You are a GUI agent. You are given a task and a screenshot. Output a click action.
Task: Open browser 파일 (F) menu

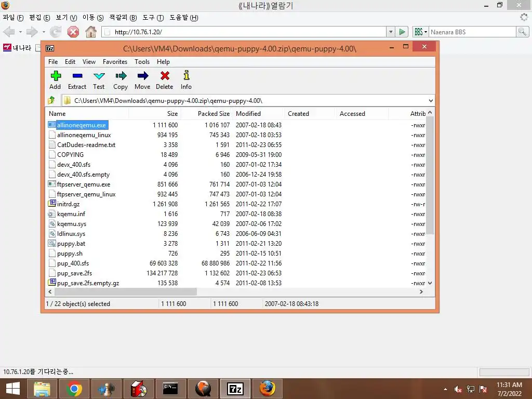[13, 18]
